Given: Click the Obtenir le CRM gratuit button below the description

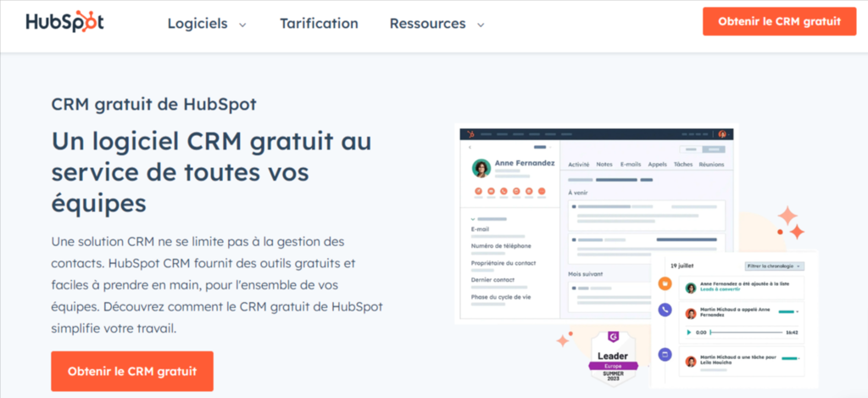Looking at the screenshot, I should point(132,372).
